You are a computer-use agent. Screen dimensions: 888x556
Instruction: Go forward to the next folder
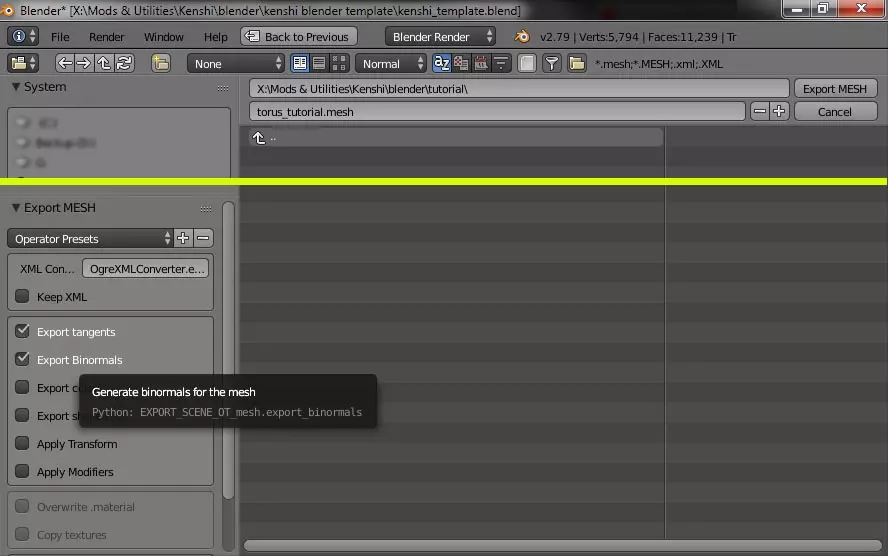pyautogui.click(x=84, y=63)
